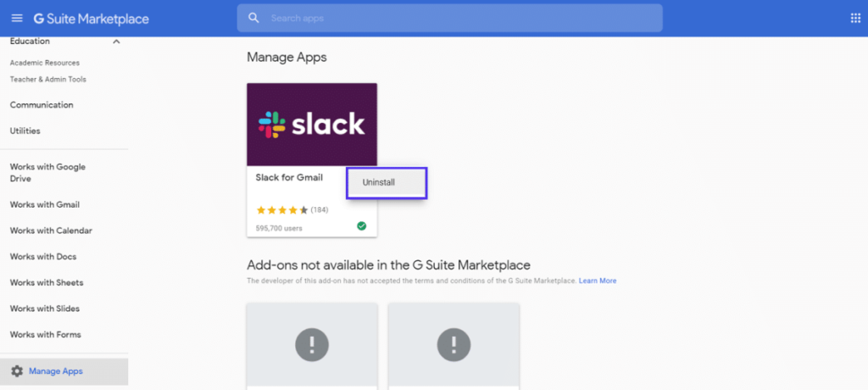
Task: Click the Search apps input field
Action: pyautogui.click(x=458, y=18)
